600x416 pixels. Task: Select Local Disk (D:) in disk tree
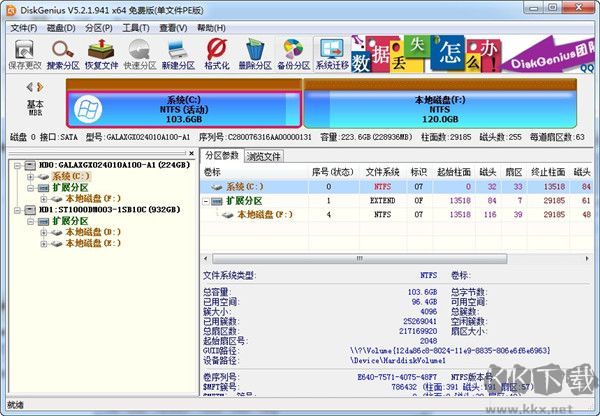coord(93,232)
